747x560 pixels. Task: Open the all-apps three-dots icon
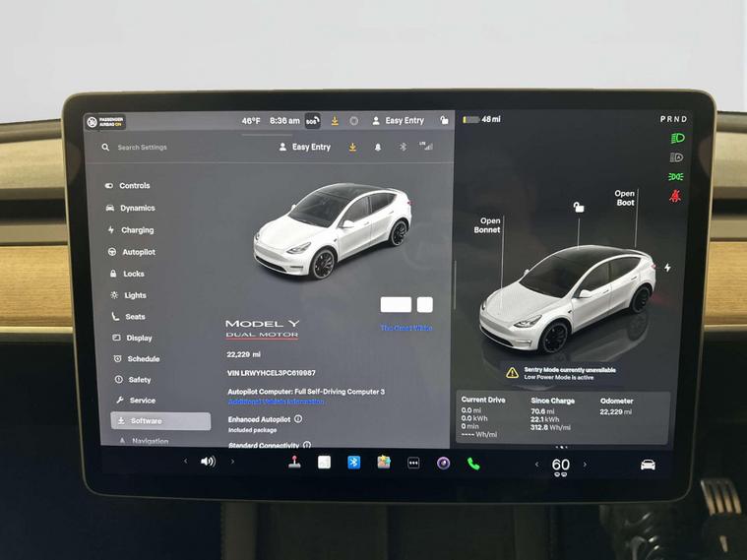pyautogui.click(x=413, y=464)
